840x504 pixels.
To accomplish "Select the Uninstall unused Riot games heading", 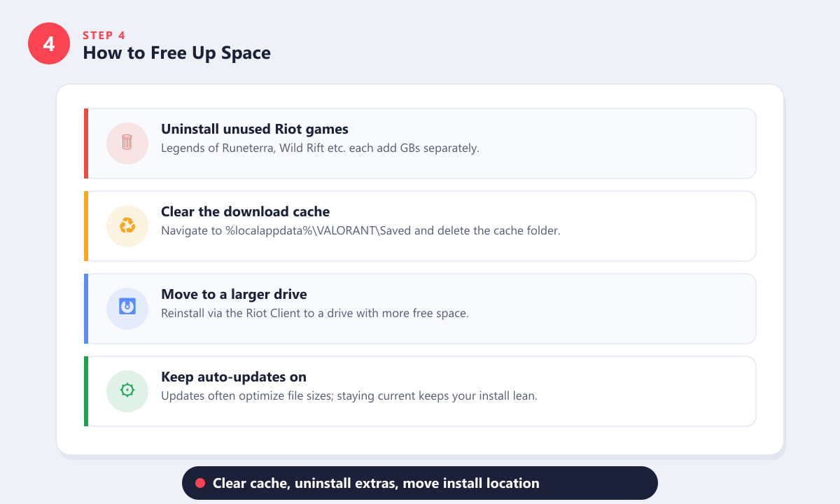I will (255, 129).
